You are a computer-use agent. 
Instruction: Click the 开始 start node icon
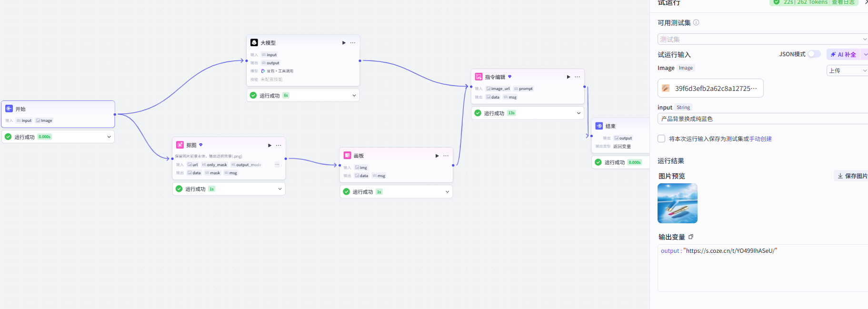point(9,109)
